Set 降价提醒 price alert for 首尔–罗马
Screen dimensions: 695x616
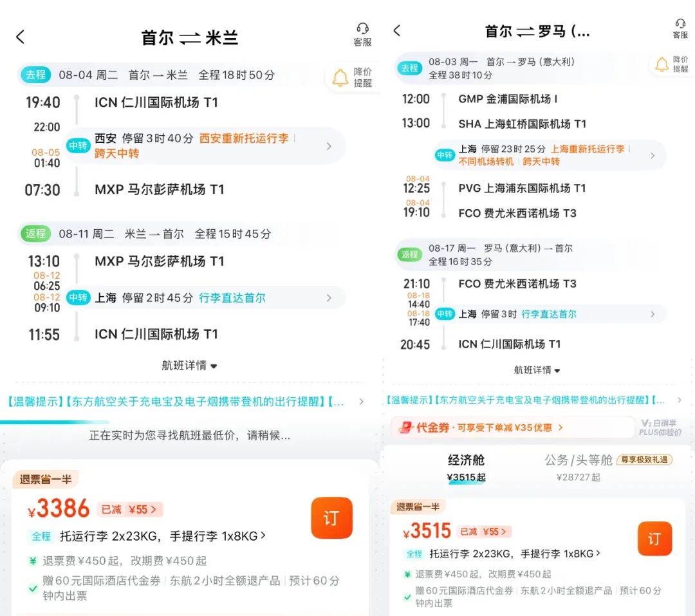click(672, 64)
